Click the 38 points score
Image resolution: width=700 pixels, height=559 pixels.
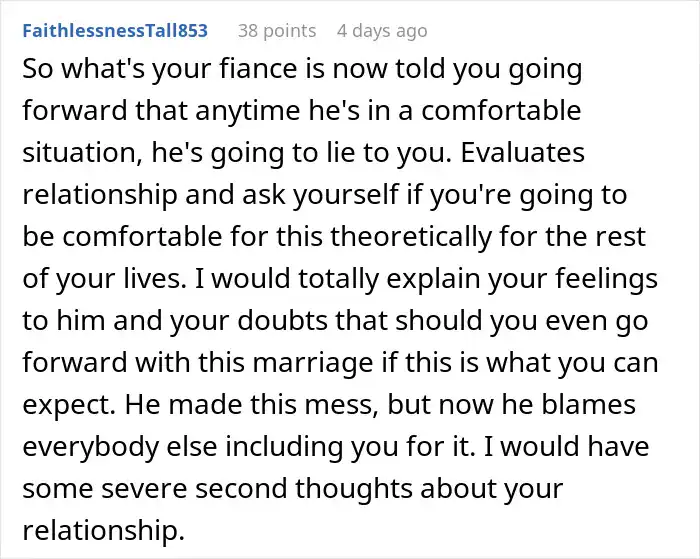coord(275,30)
